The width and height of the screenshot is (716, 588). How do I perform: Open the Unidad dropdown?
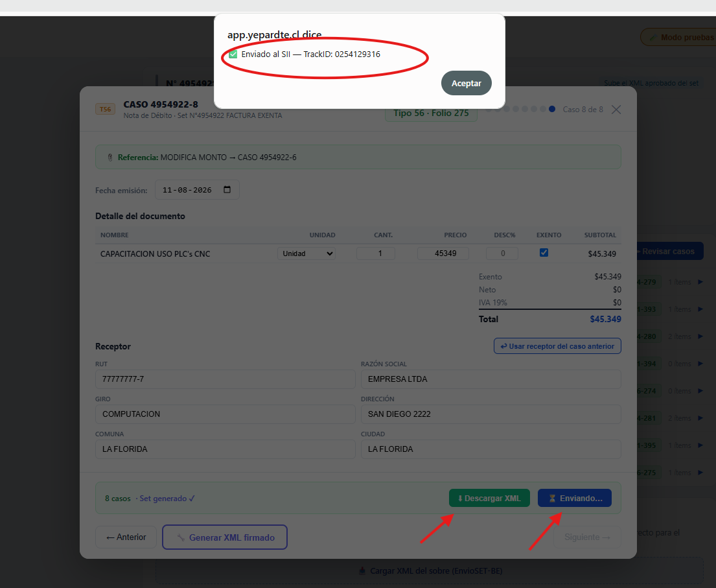(306, 253)
